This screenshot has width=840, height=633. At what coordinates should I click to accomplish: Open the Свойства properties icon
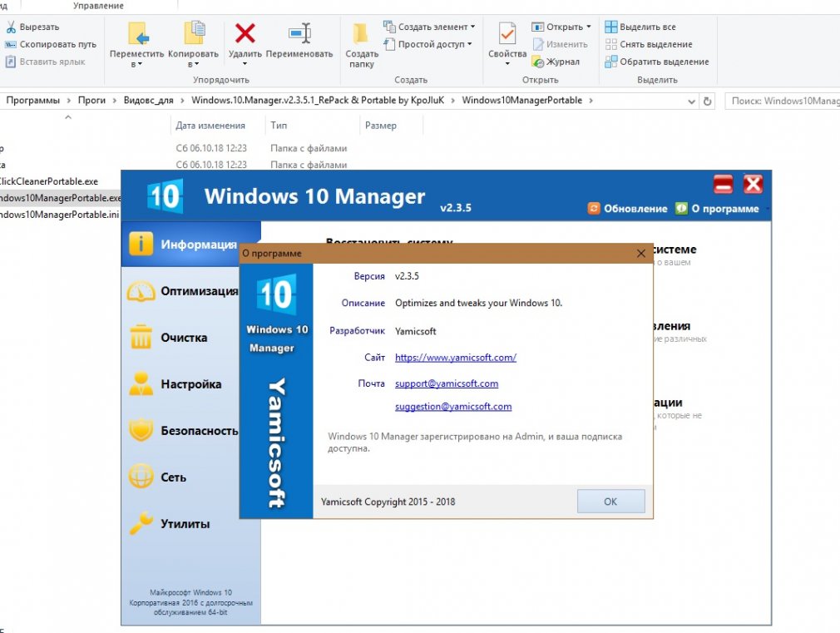(x=506, y=33)
